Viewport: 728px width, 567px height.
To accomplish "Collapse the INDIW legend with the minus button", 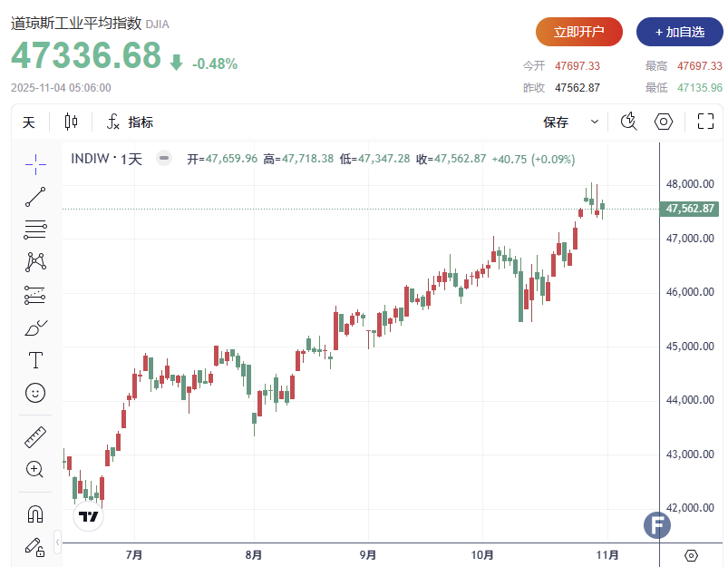I will click(163, 158).
